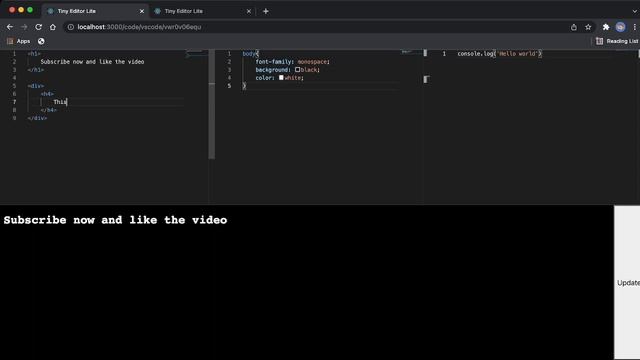Click the share icon in the address bar

tap(574, 27)
